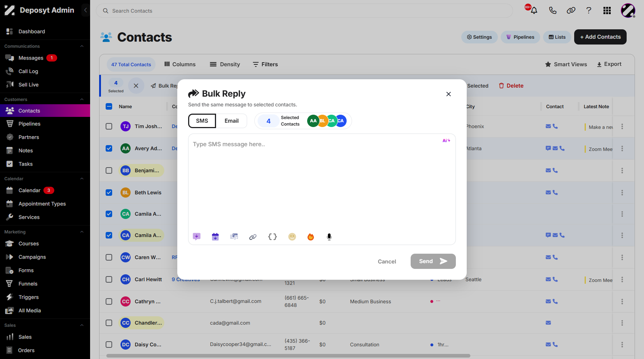The height and width of the screenshot is (359, 644).
Task: Focus the Search Contacts field
Action: pos(304,11)
